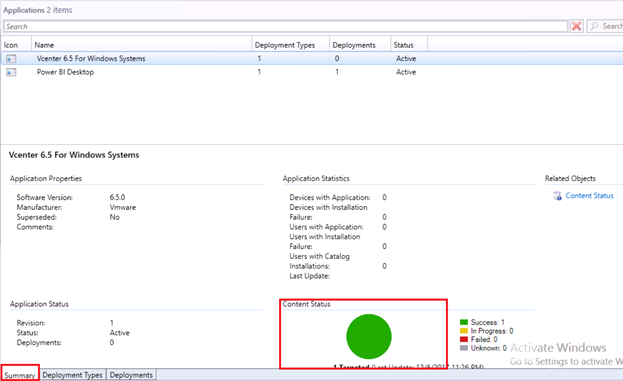Click the Manufacturer value Vmware
This screenshot has height=381, width=623.
pyautogui.click(x=123, y=207)
